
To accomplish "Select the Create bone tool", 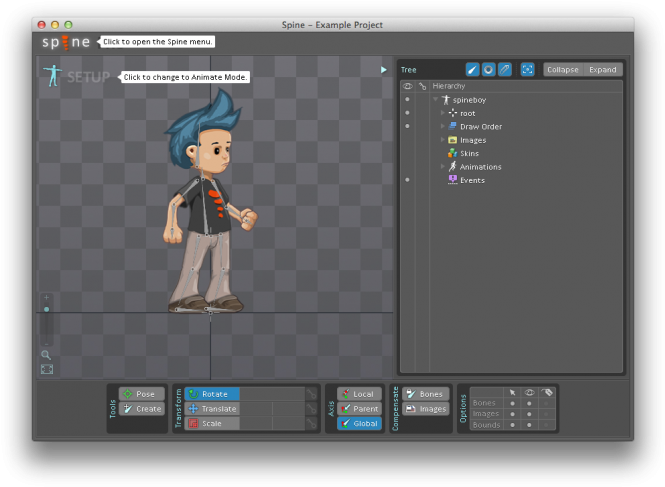I will pos(142,409).
